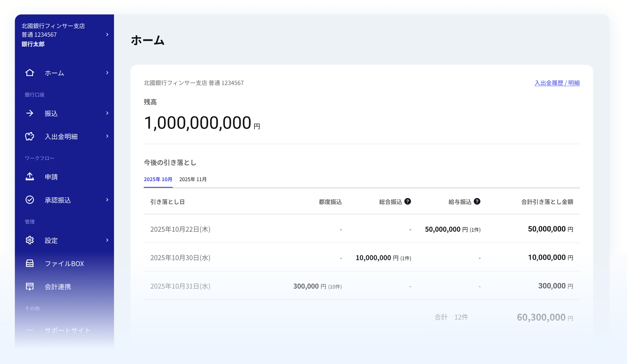Expand the 振込 menu chevron
Viewport: 627px width, 364px height.
(x=107, y=113)
